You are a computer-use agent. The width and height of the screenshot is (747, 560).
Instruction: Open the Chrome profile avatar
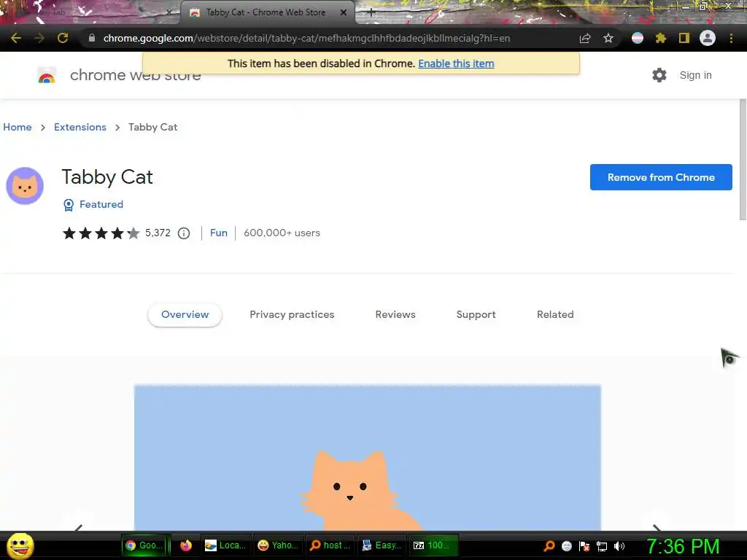(708, 38)
